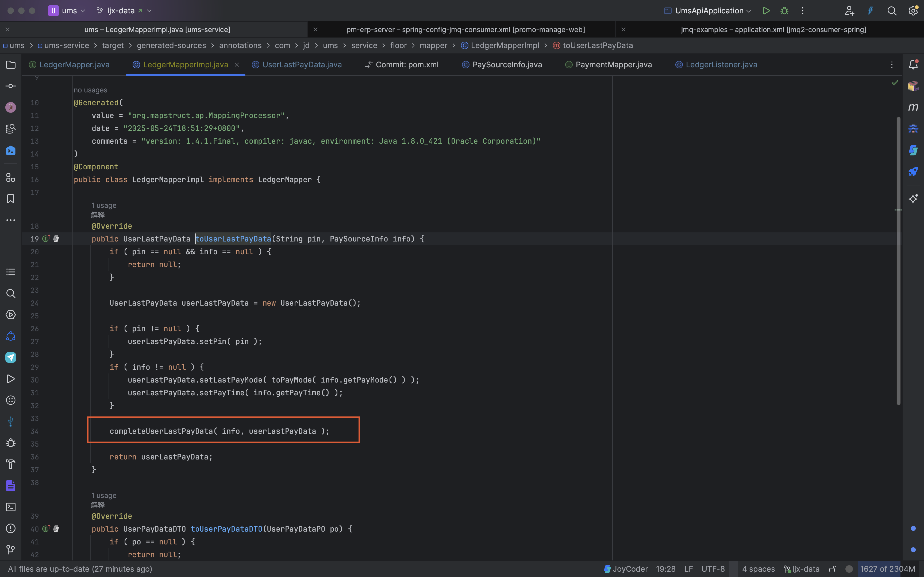Image resolution: width=924 pixels, height=577 pixels.
Task: Open the Notifications bell panel
Action: pos(913,64)
